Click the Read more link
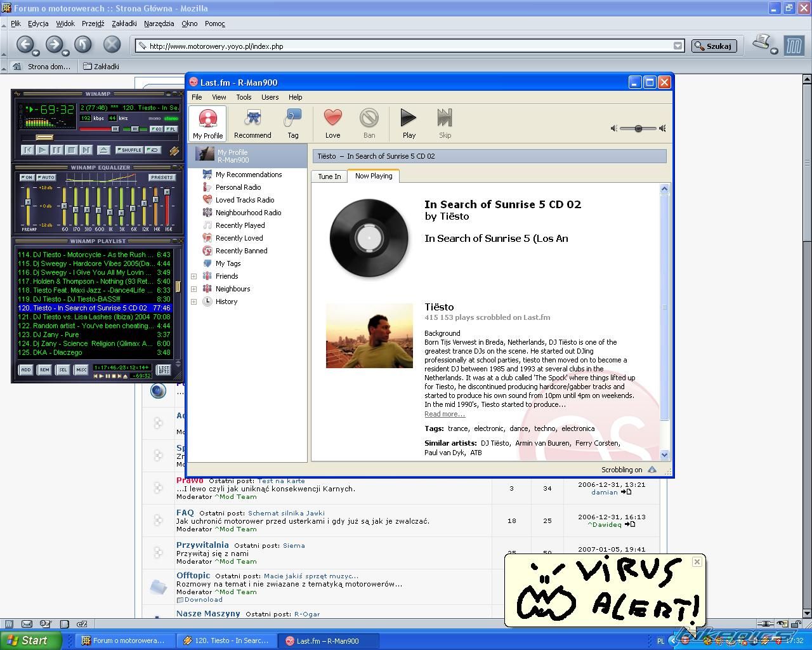Screen dimensions: 812x650 [444, 415]
